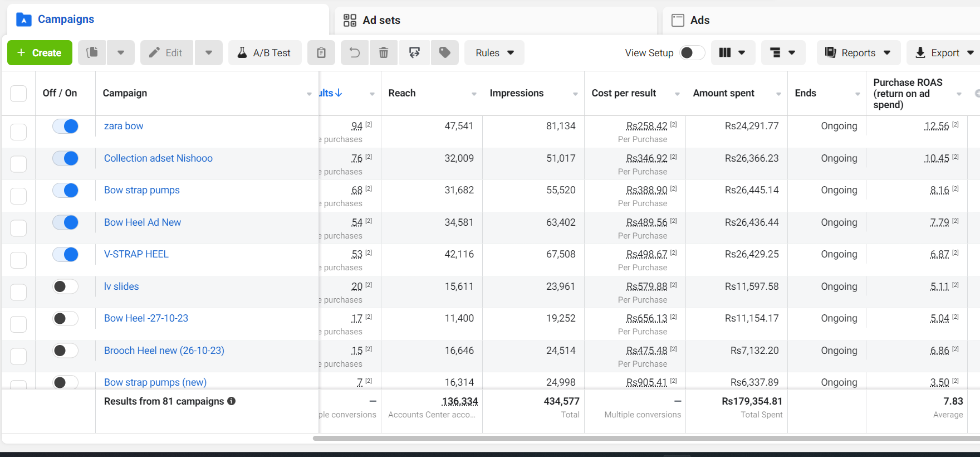Open the Bow strap pumps campaign link
The height and width of the screenshot is (457, 980).
141,190
